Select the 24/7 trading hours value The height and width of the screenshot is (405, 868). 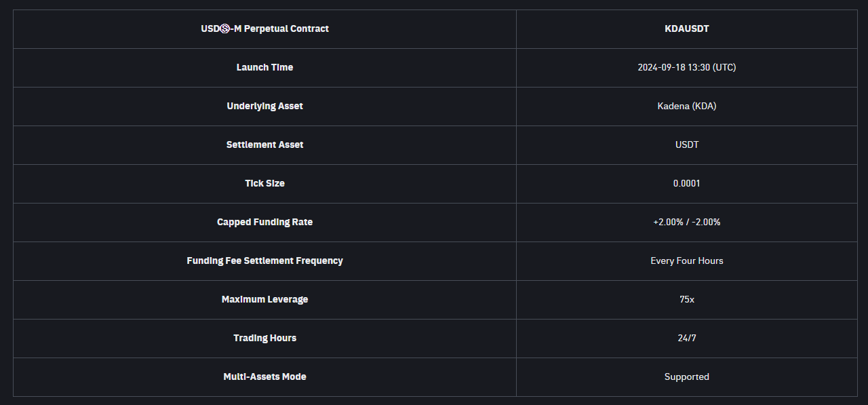686,339
